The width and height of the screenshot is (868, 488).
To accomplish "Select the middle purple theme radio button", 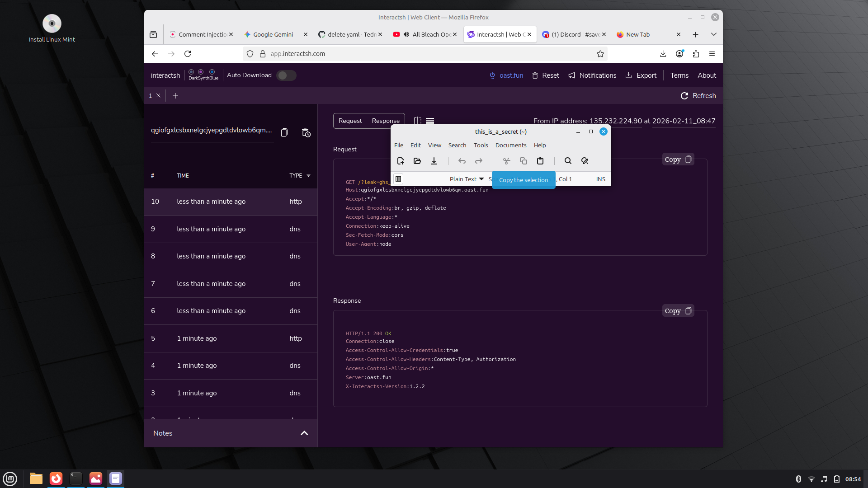I will pos(201,72).
